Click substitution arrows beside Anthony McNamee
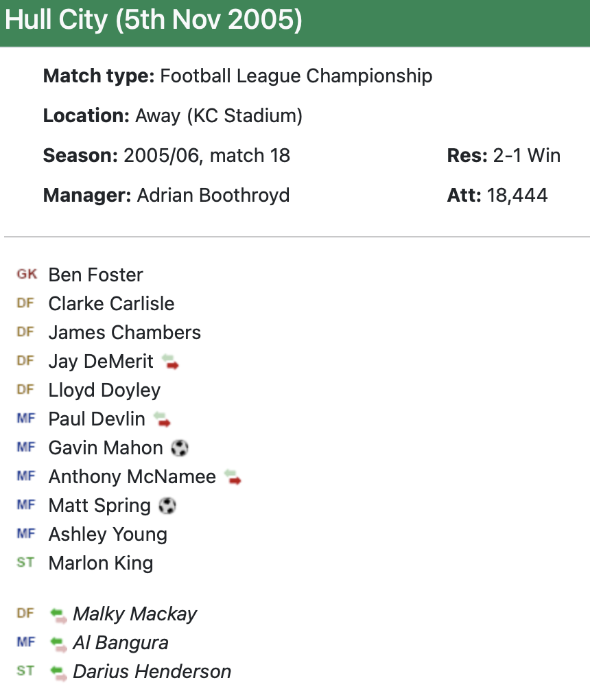This screenshot has height=700, width=590. [233, 477]
